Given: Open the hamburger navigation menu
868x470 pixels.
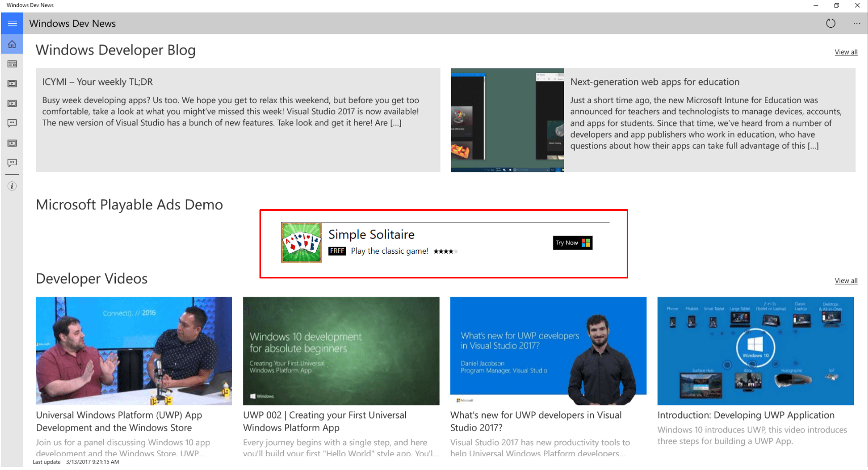Looking at the screenshot, I should coord(12,23).
